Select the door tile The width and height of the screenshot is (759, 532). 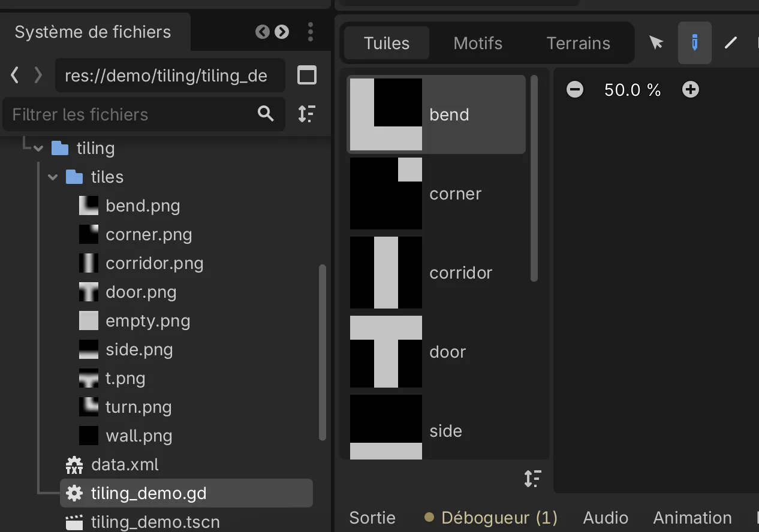(x=436, y=352)
